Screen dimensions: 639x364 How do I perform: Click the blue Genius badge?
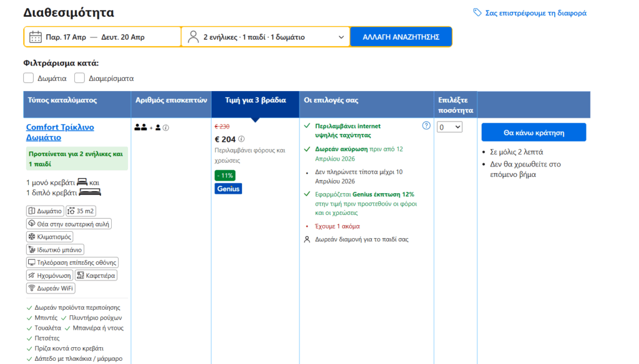(228, 189)
